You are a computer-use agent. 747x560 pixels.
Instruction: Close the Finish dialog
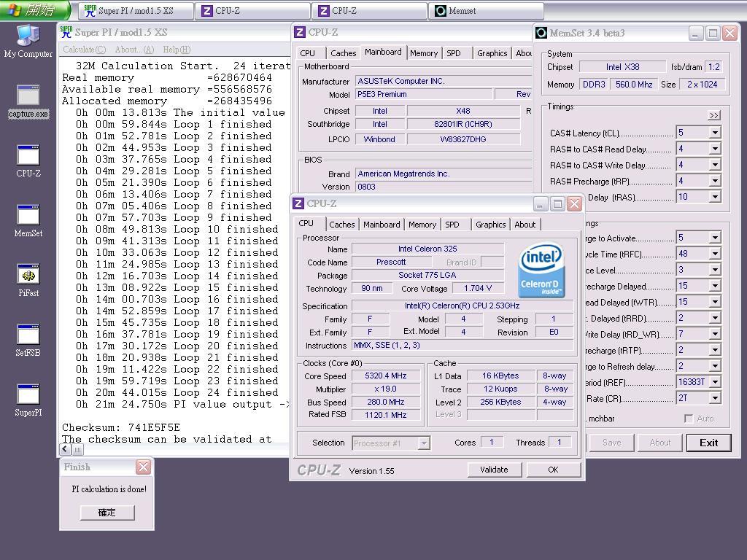coord(143,467)
